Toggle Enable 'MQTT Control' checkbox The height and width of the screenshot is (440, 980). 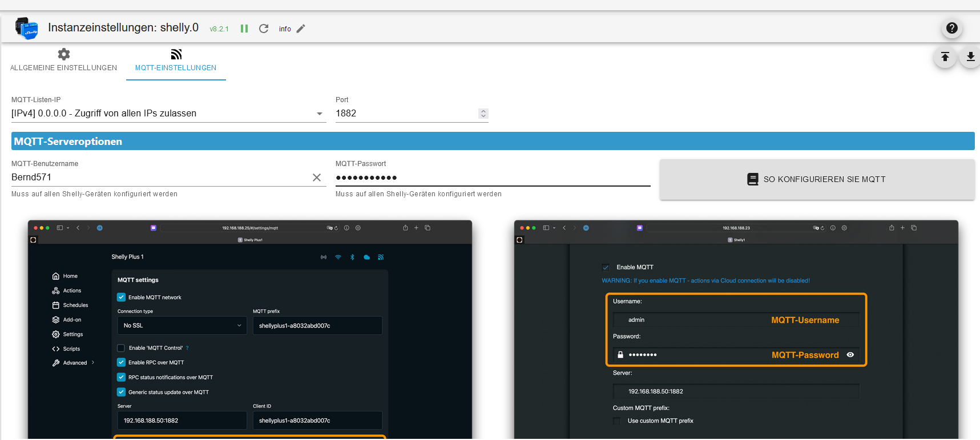click(x=121, y=348)
